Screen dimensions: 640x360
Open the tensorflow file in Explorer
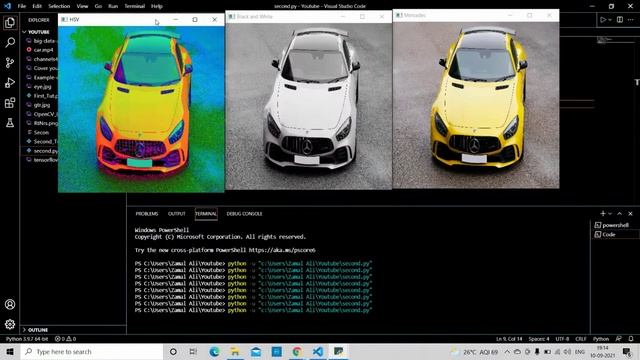(41, 160)
